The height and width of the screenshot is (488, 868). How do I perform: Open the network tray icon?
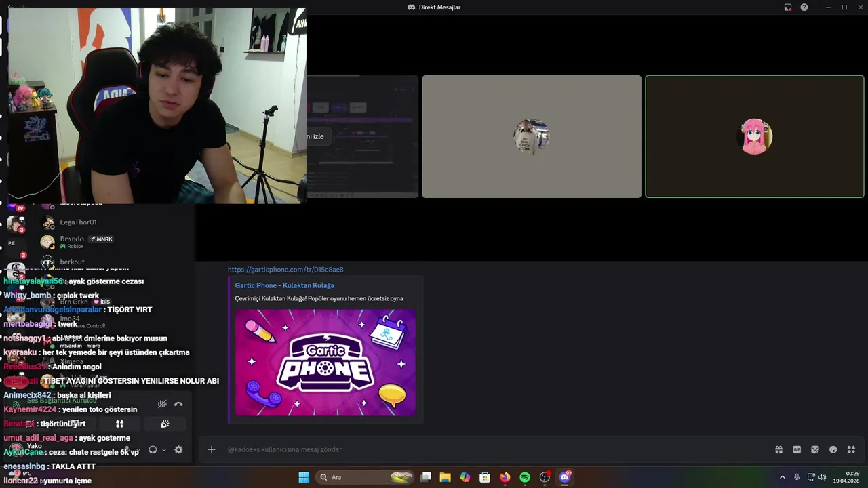(x=811, y=477)
